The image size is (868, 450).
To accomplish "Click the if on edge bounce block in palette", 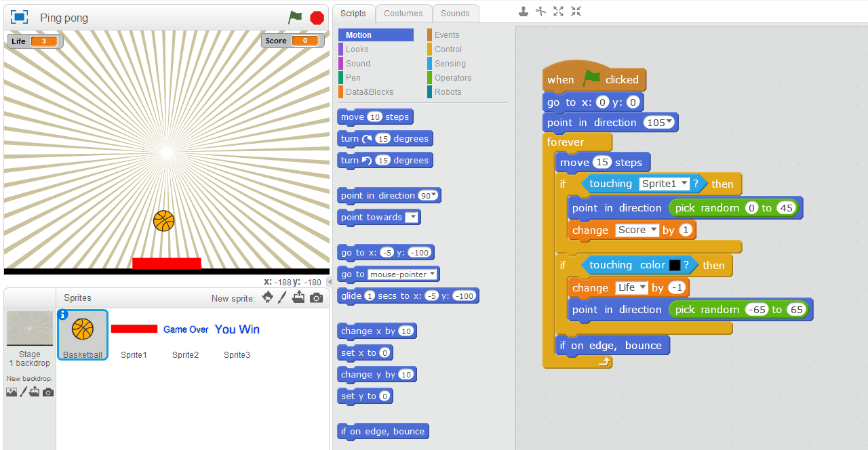I will (x=382, y=431).
